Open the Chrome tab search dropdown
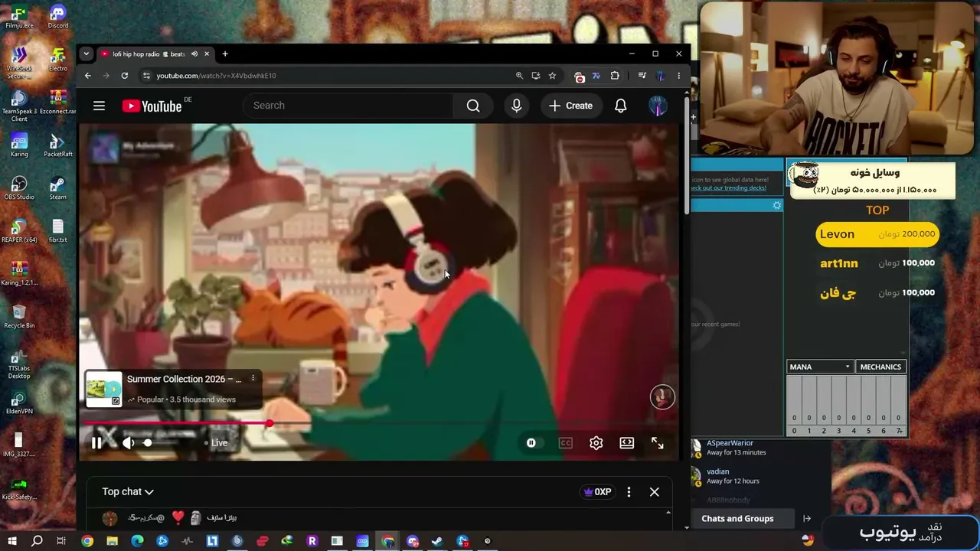 [x=86, y=54]
